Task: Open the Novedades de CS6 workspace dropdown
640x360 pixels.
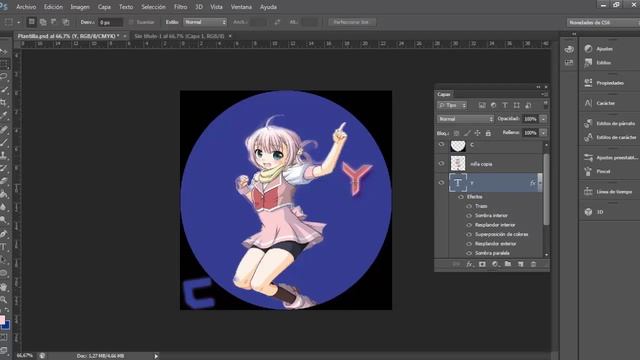Action: coord(603,22)
